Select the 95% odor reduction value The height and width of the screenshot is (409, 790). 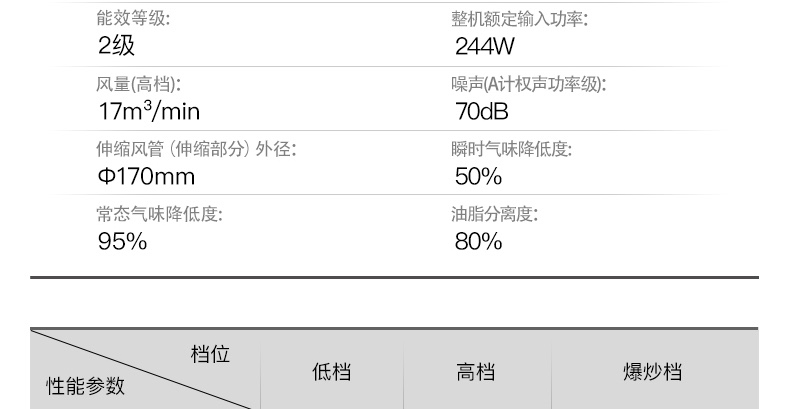coord(122,241)
